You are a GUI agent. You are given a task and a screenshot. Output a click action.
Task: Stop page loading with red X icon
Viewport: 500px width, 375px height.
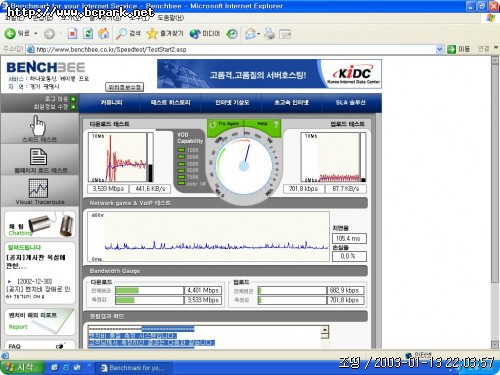(x=72, y=33)
